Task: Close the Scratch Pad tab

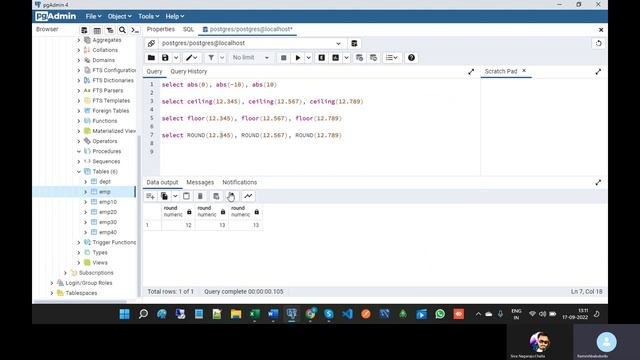Action: [524, 71]
